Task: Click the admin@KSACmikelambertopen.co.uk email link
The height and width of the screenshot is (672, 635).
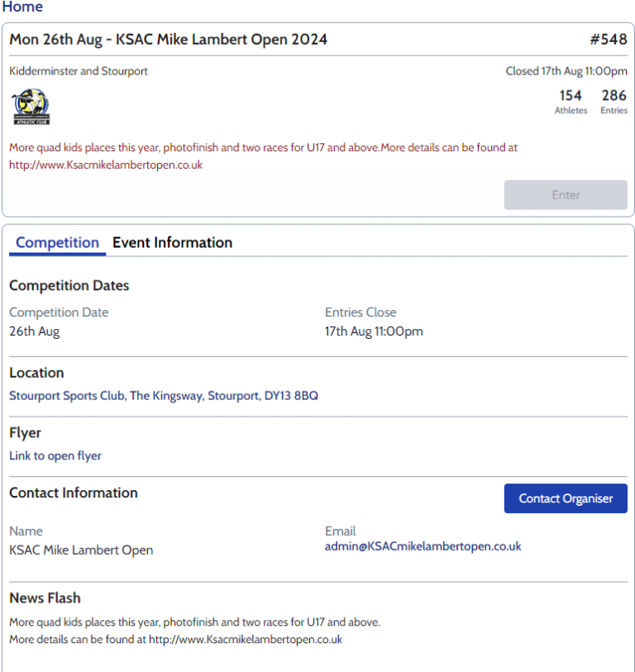Action: tap(423, 546)
